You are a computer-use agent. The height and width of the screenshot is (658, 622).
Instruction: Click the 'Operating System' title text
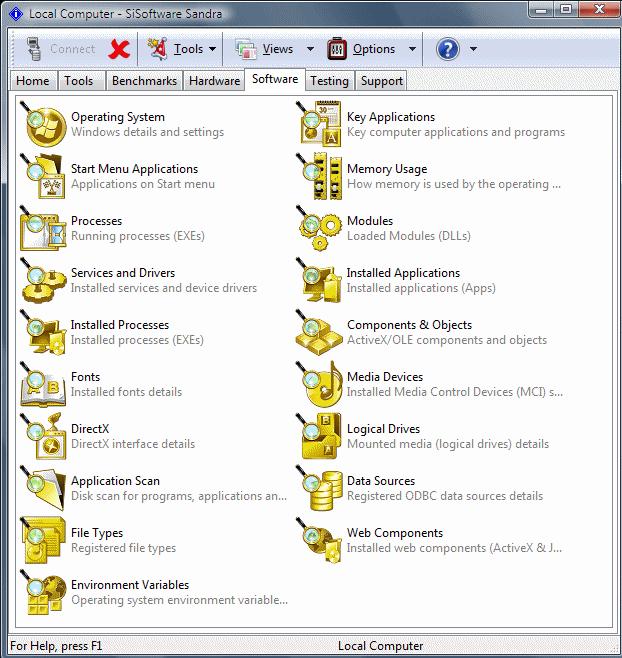coord(118,117)
